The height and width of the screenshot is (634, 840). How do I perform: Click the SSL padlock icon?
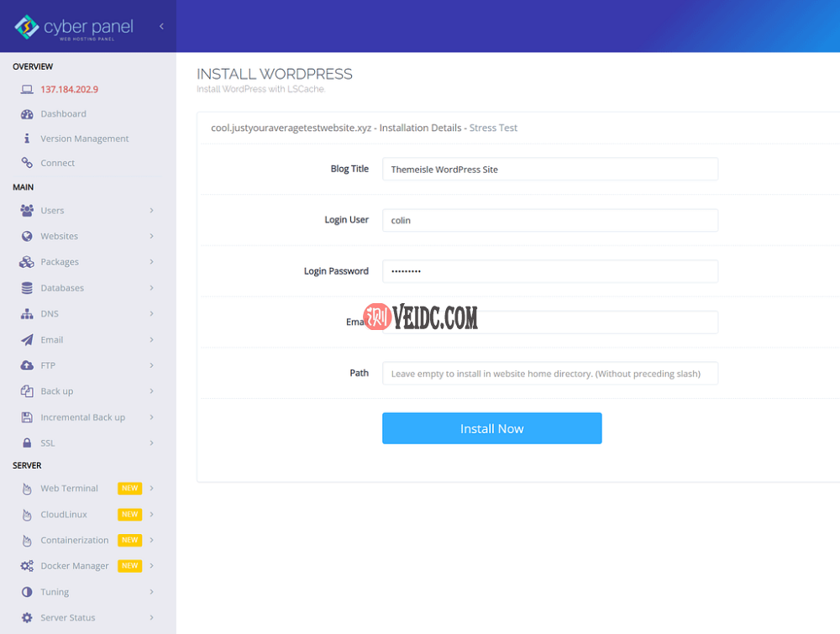pyautogui.click(x=25, y=443)
